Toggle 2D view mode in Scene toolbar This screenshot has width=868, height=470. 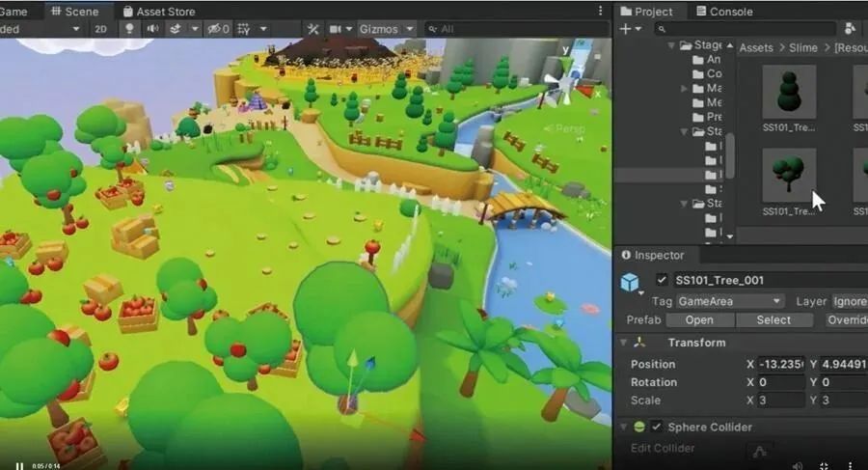(x=100, y=29)
